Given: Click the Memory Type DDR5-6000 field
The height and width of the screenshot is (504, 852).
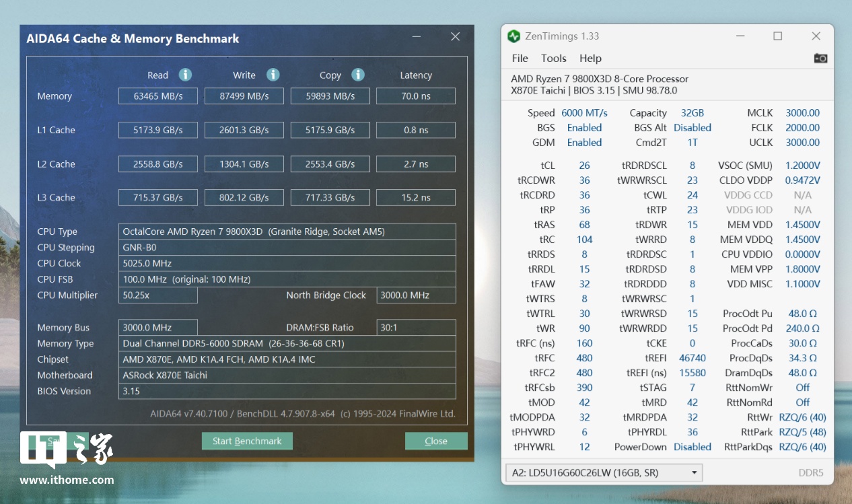Looking at the screenshot, I should pos(287,343).
